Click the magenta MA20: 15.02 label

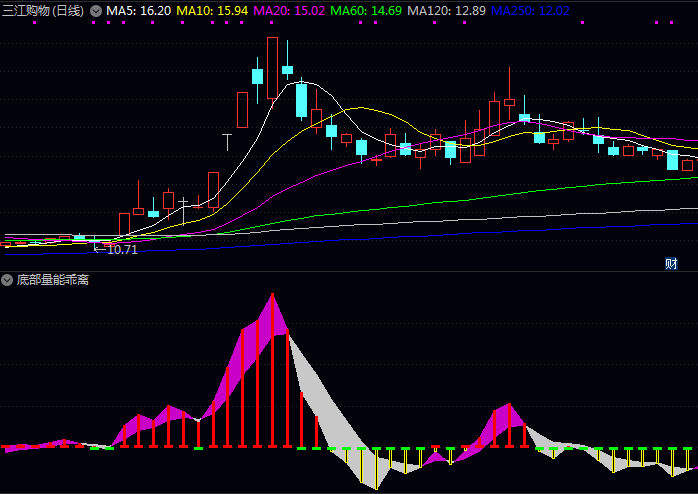pyautogui.click(x=289, y=10)
